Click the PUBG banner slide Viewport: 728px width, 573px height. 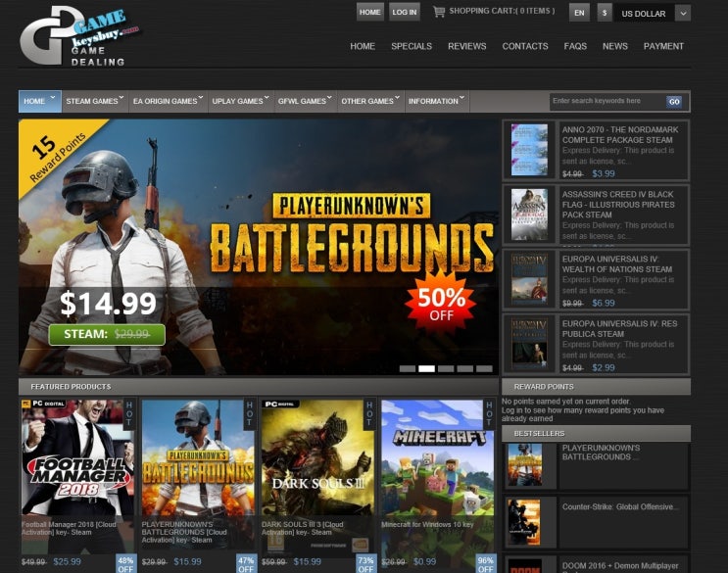tap(258, 247)
